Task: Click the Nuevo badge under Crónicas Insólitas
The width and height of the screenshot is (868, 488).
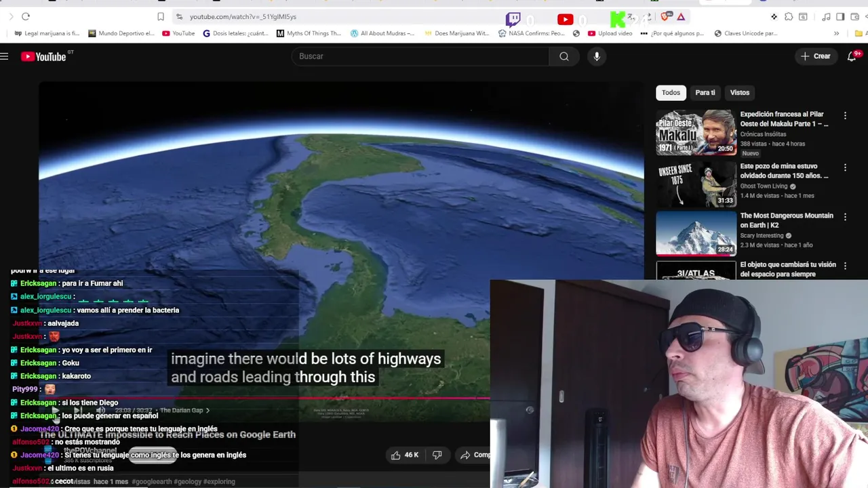Action: tap(750, 153)
